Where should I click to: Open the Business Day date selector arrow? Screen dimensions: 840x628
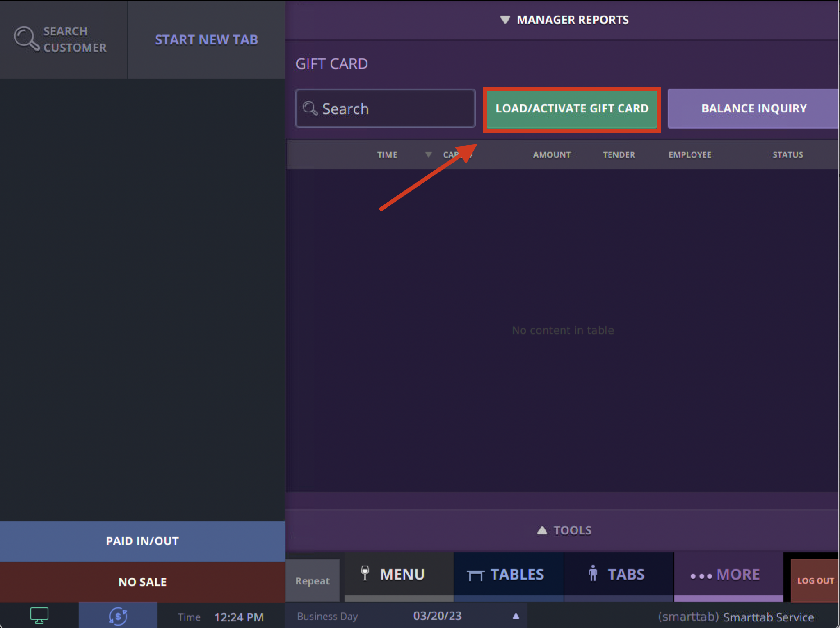pos(516,616)
